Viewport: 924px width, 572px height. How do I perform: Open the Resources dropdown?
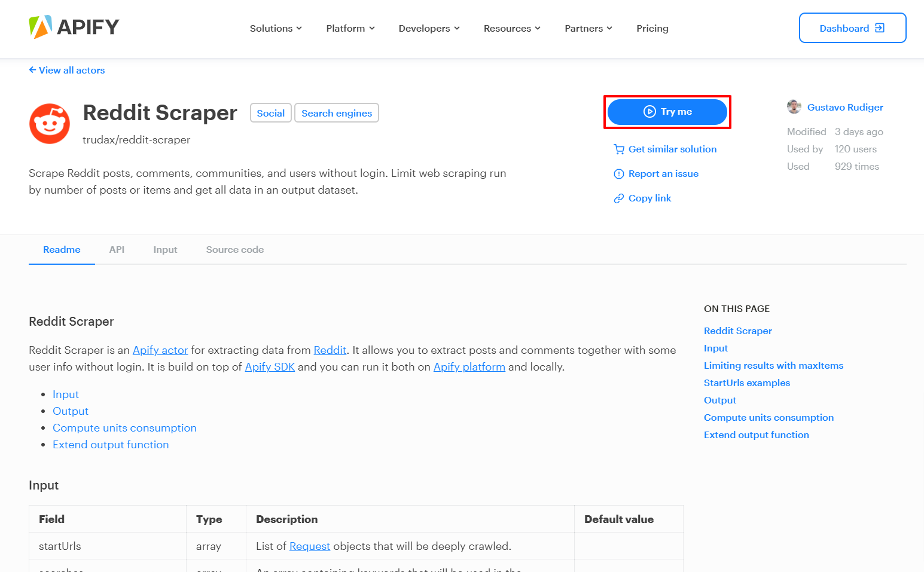point(513,28)
